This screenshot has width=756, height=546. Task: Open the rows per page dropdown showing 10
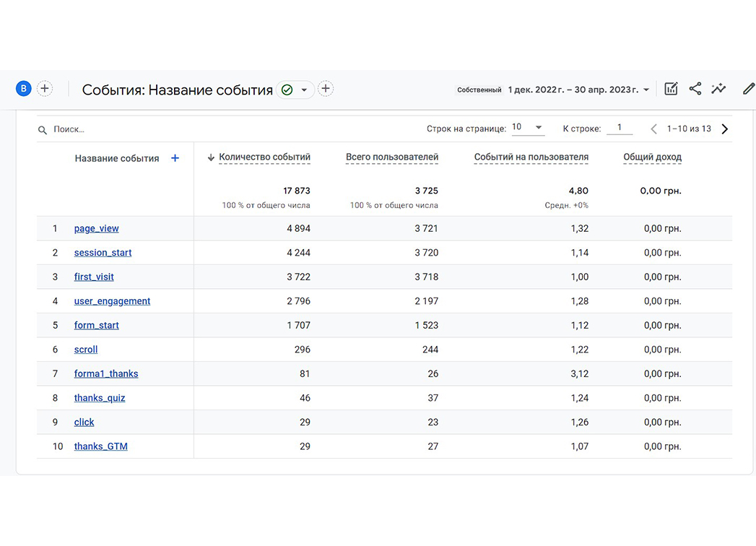point(527,128)
